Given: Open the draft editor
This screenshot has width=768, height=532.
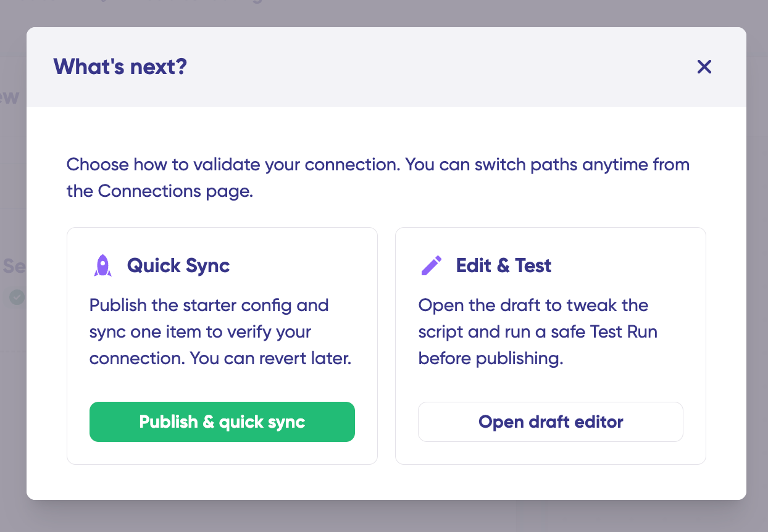Looking at the screenshot, I should point(551,422).
